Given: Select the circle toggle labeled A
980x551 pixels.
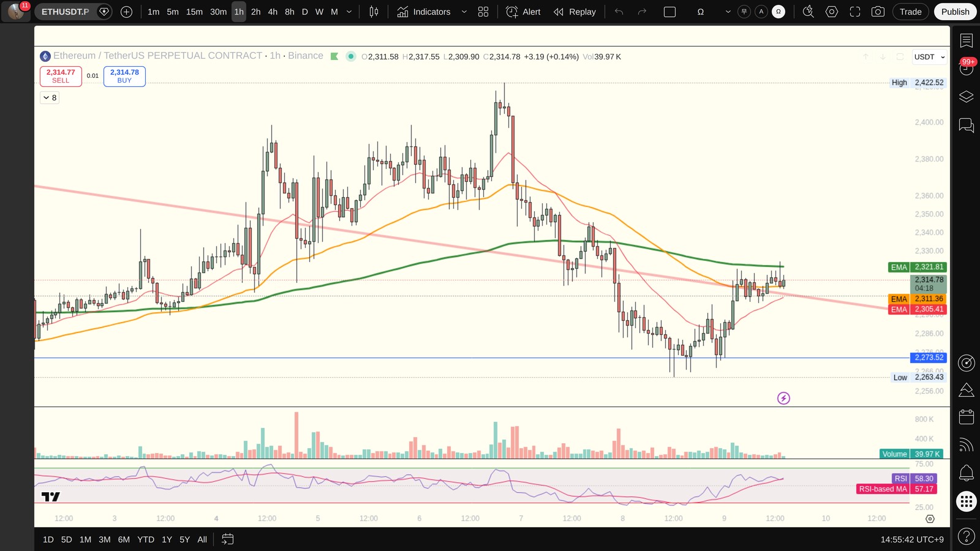Looking at the screenshot, I should 761,12.
